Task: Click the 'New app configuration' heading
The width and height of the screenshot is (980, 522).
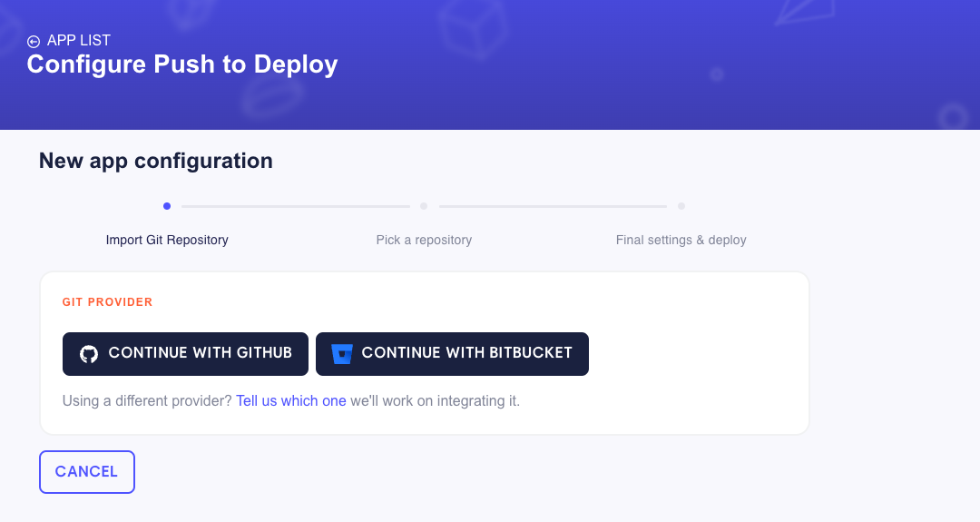Action: (x=156, y=161)
